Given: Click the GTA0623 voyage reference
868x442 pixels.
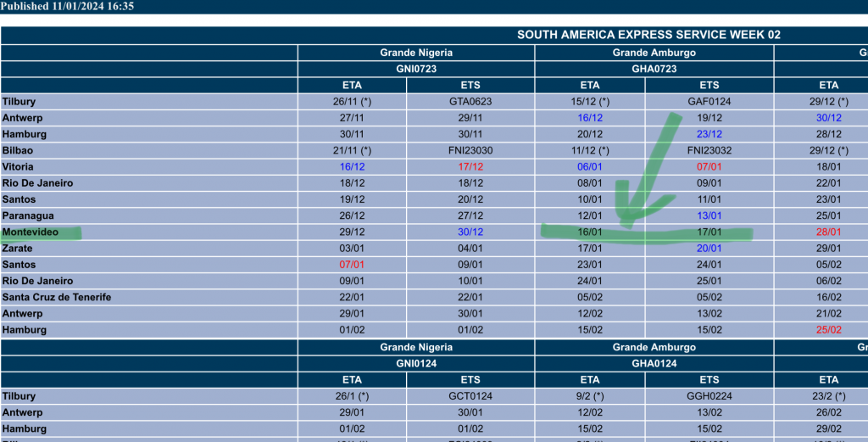Looking at the screenshot, I should point(470,102).
